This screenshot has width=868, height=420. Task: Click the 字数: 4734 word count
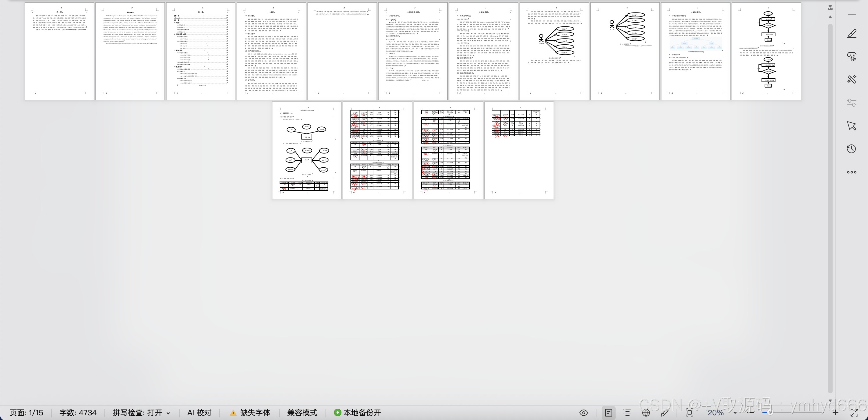point(78,413)
